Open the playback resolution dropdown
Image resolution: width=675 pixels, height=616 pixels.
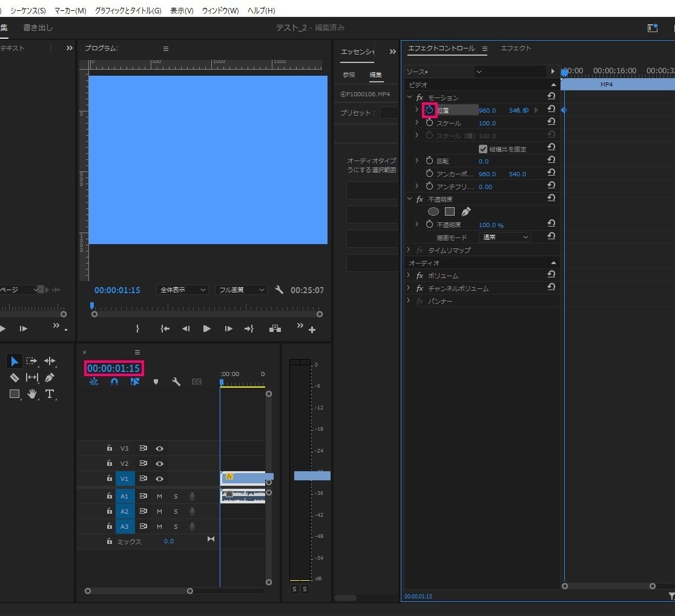point(240,290)
